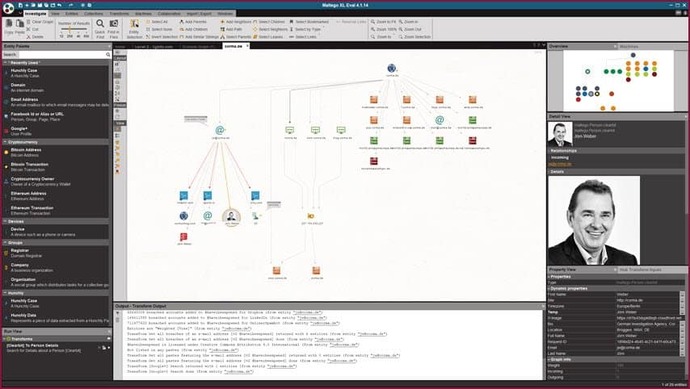Open the Transforms ribbon tab

pos(119,14)
